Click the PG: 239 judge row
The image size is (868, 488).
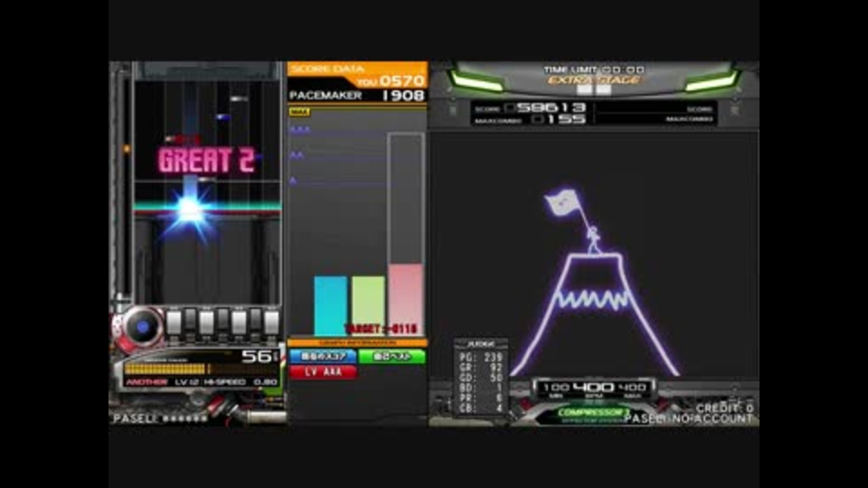[x=480, y=358]
